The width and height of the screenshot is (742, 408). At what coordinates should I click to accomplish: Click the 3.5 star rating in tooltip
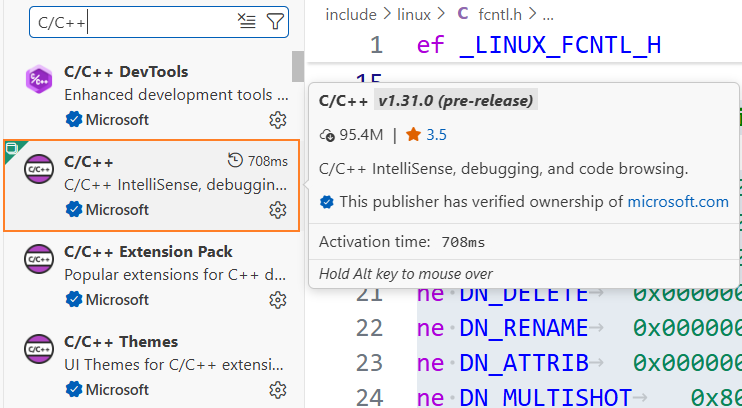click(x=426, y=135)
